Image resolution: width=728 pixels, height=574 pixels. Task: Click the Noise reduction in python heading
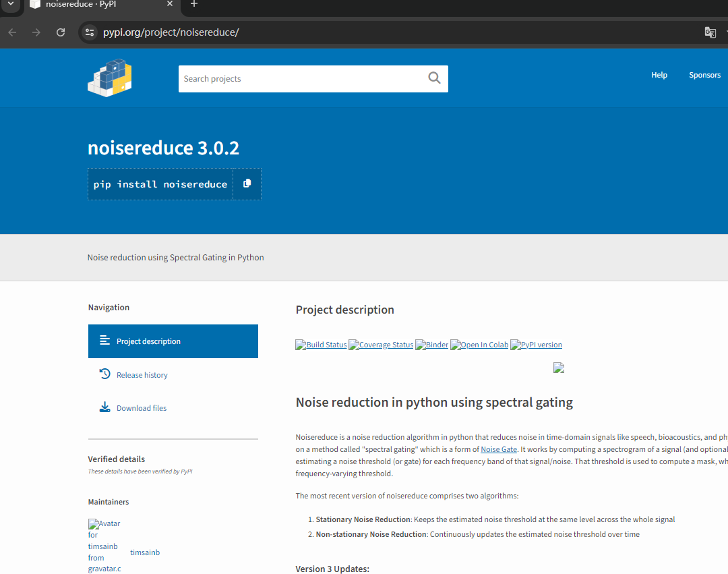click(434, 402)
